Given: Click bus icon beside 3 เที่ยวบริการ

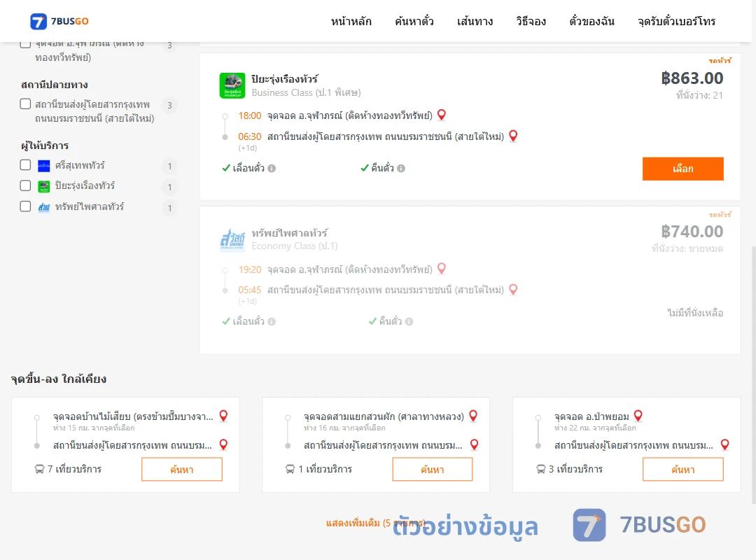Looking at the screenshot, I should (x=541, y=469).
